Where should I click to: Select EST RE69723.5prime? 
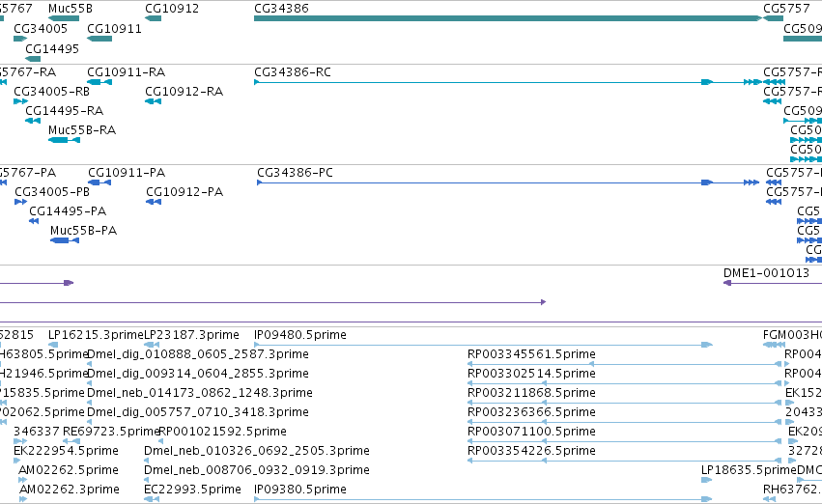(111, 433)
